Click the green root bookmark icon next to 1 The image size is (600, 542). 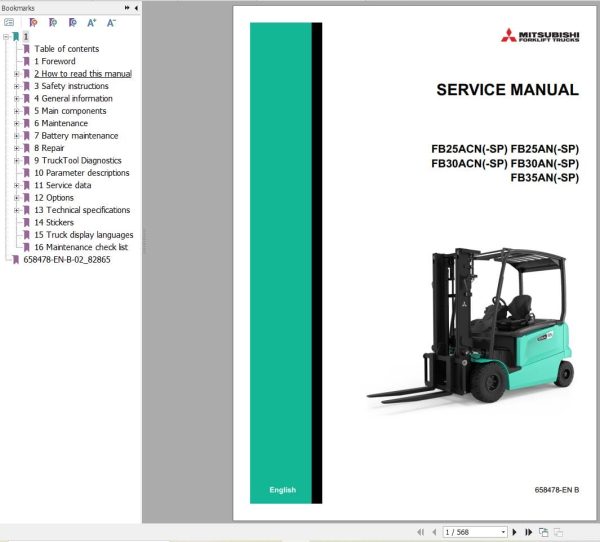[16, 37]
